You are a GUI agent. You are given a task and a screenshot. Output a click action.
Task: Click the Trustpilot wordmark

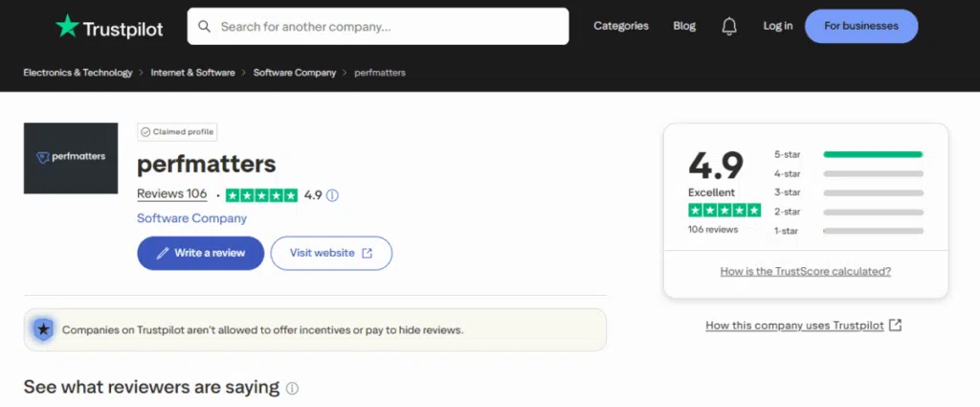point(123,29)
